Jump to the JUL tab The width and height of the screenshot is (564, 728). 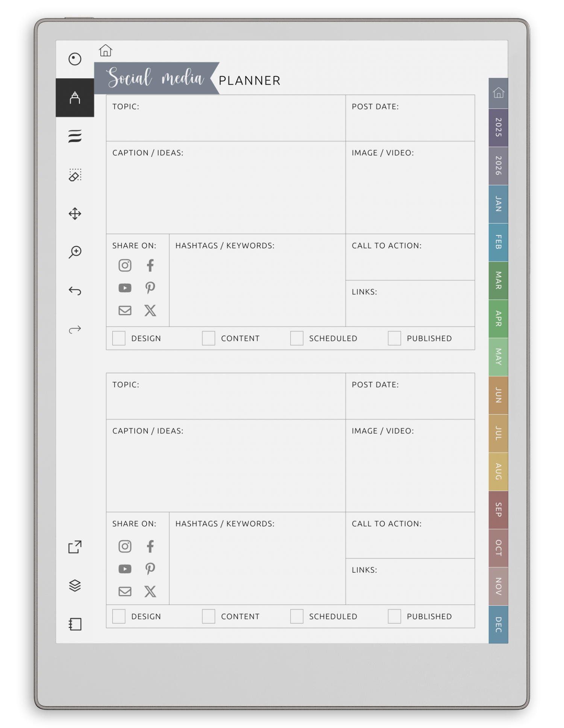point(498,433)
